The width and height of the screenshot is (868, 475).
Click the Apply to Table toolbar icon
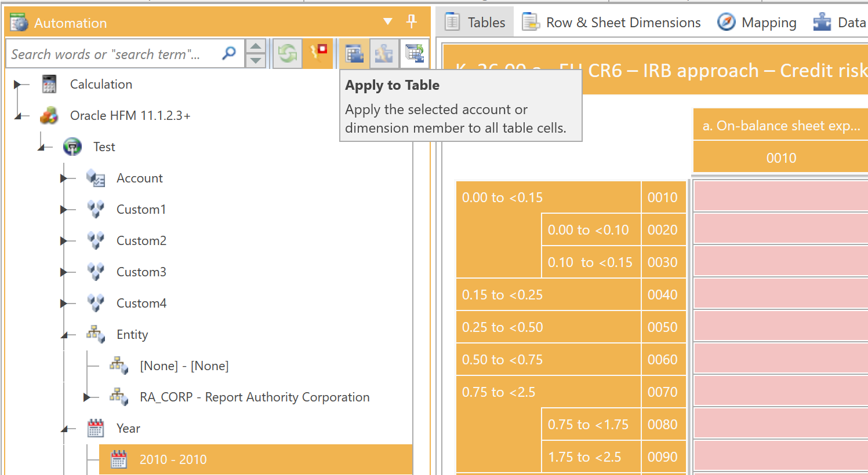(x=354, y=54)
